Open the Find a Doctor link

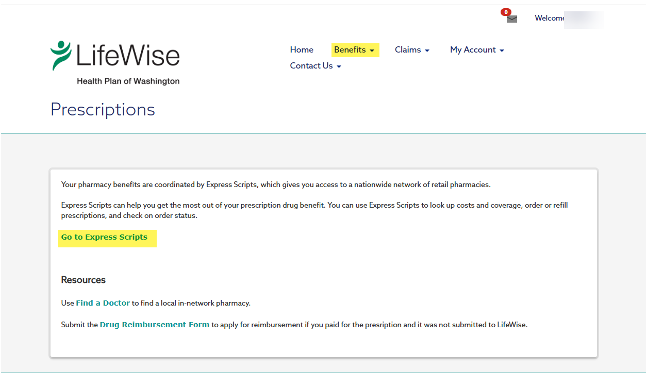(x=103, y=303)
